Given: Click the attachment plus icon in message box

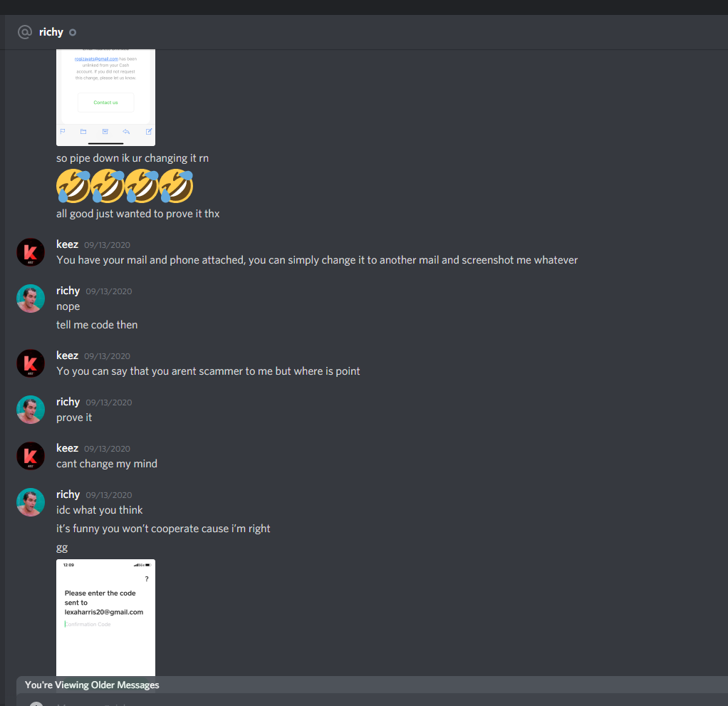Looking at the screenshot, I should pyautogui.click(x=36, y=703).
